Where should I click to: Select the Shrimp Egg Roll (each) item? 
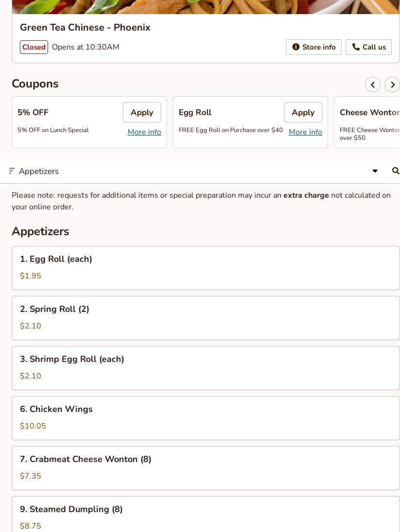coord(205,368)
